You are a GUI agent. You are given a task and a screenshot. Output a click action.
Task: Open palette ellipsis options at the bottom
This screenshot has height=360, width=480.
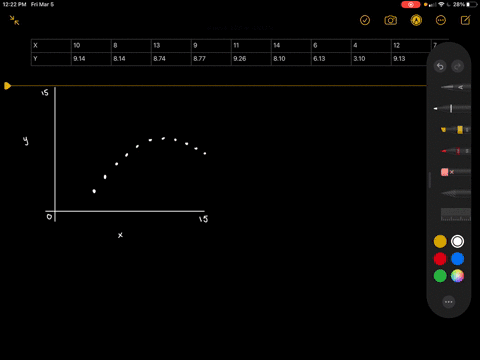coord(449,302)
